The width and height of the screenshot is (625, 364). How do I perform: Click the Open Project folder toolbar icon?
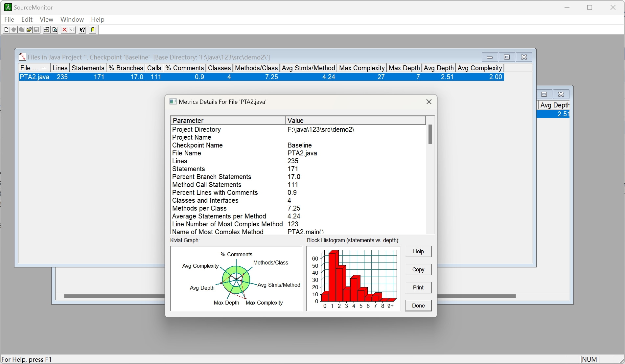click(29, 30)
